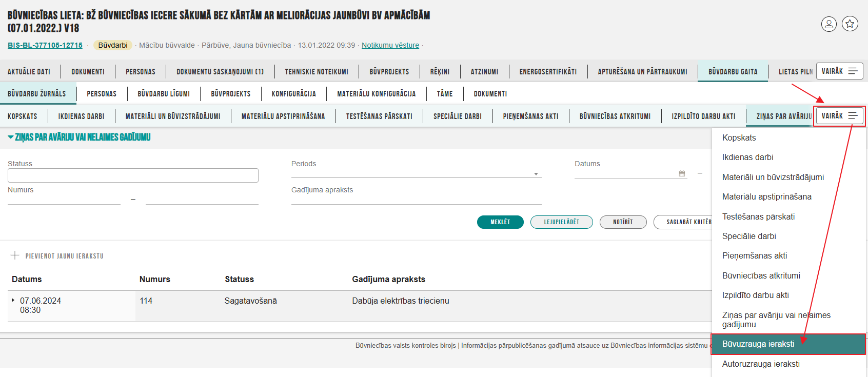Viewport: 868px width, 377px height.
Task: Open Izpildīto darbu akti journal tab
Action: coord(703,116)
